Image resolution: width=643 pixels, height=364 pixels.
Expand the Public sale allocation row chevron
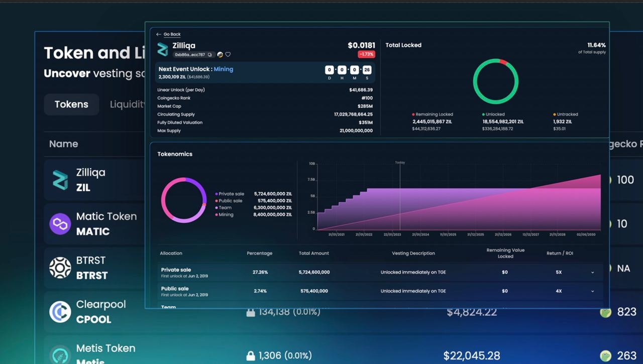pyautogui.click(x=592, y=291)
